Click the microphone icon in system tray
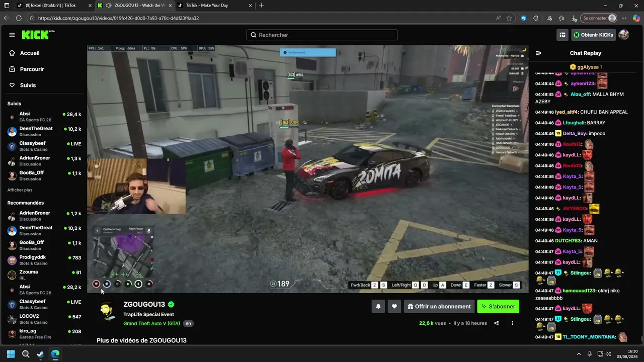The width and height of the screenshot is (644, 362). (590, 354)
